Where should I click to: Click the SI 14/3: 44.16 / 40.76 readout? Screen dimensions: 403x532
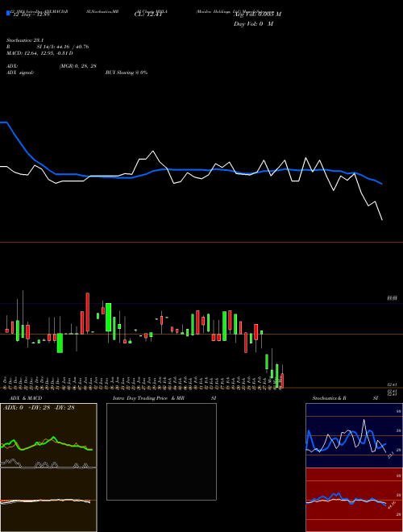63,47
